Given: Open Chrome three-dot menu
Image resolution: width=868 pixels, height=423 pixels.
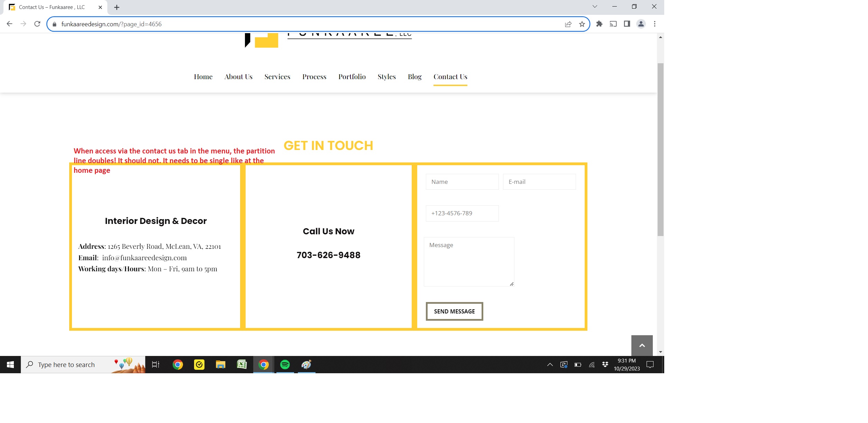Looking at the screenshot, I should click(x=655, y=24).
